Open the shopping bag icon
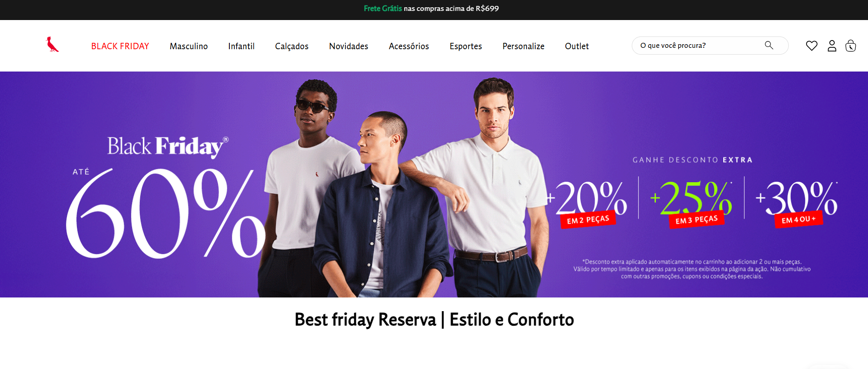868x369 pixels. (851, 46)
